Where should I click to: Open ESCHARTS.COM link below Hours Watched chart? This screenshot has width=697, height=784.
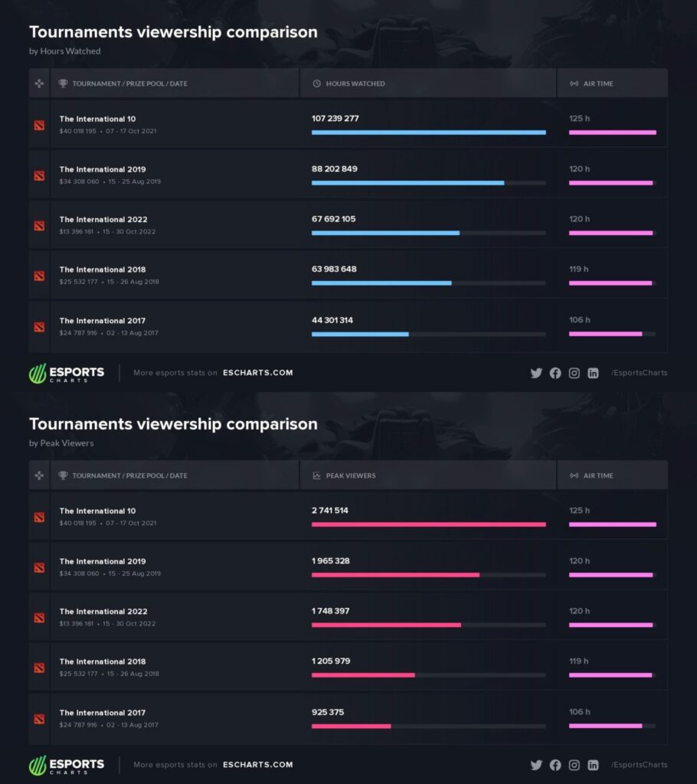pyautogui.click(x=257, y=373)
